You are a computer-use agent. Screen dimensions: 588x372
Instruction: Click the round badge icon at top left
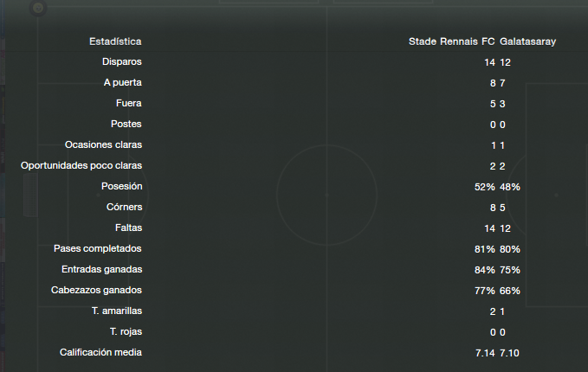coord(38,8)
